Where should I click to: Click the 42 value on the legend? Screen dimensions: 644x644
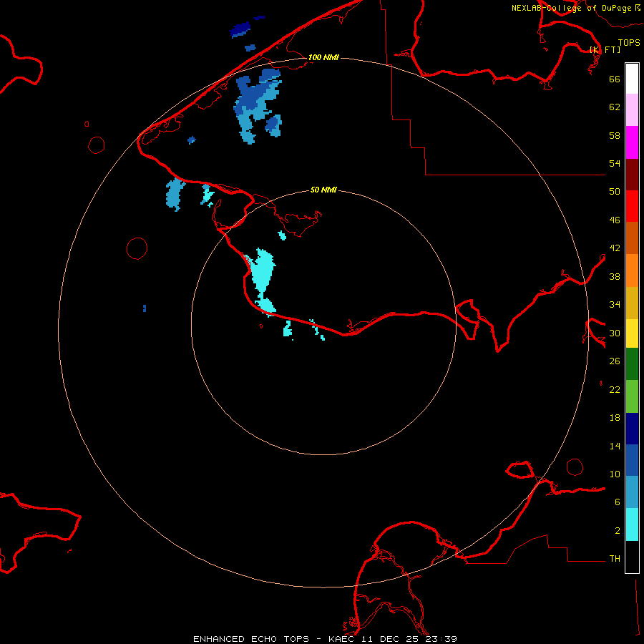615,248
